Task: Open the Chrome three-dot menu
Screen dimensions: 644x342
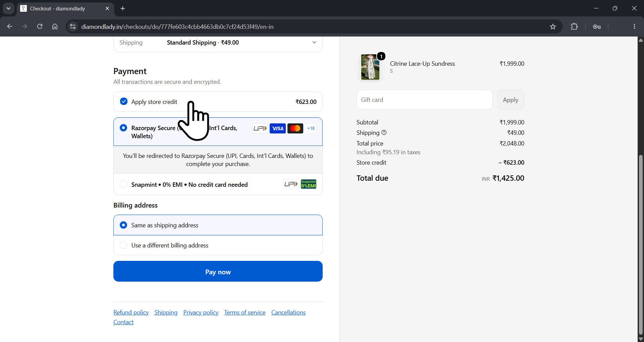Action: pyautogui.click(x=634, y=26)
